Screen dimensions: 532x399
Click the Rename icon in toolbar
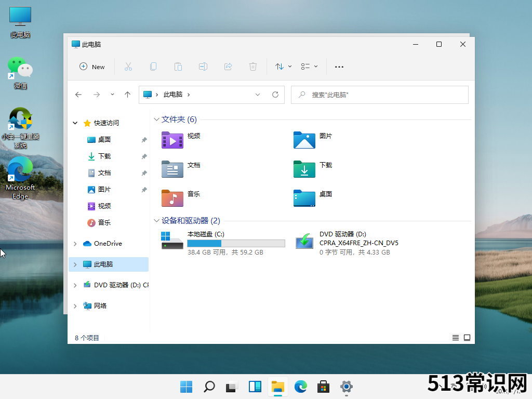[203, 66]
